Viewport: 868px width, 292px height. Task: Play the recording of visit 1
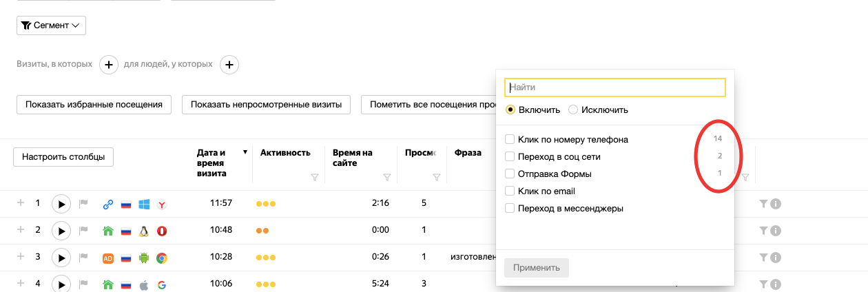click(x=61, y=204)
